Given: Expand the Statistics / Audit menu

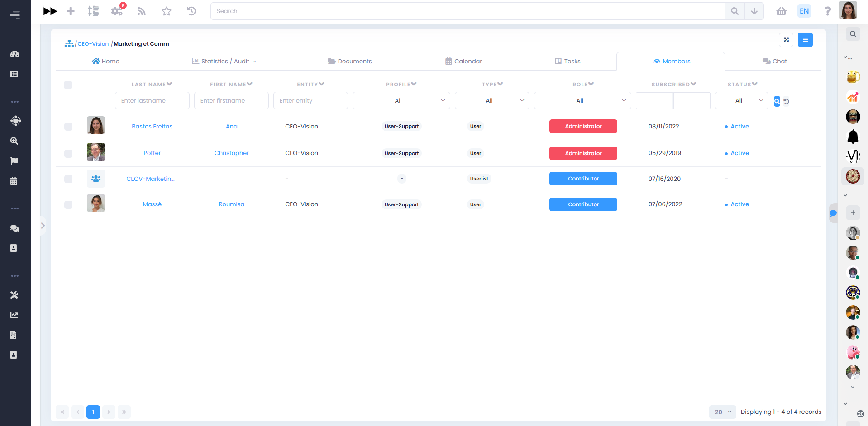Looking at the screenshot, I should coord(224,61).
